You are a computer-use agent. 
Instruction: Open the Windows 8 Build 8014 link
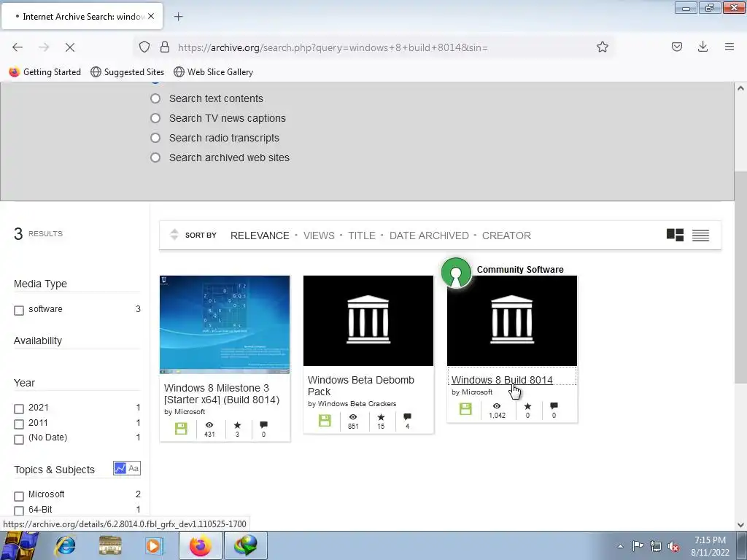pyautogui.click(x=502, y=380)
